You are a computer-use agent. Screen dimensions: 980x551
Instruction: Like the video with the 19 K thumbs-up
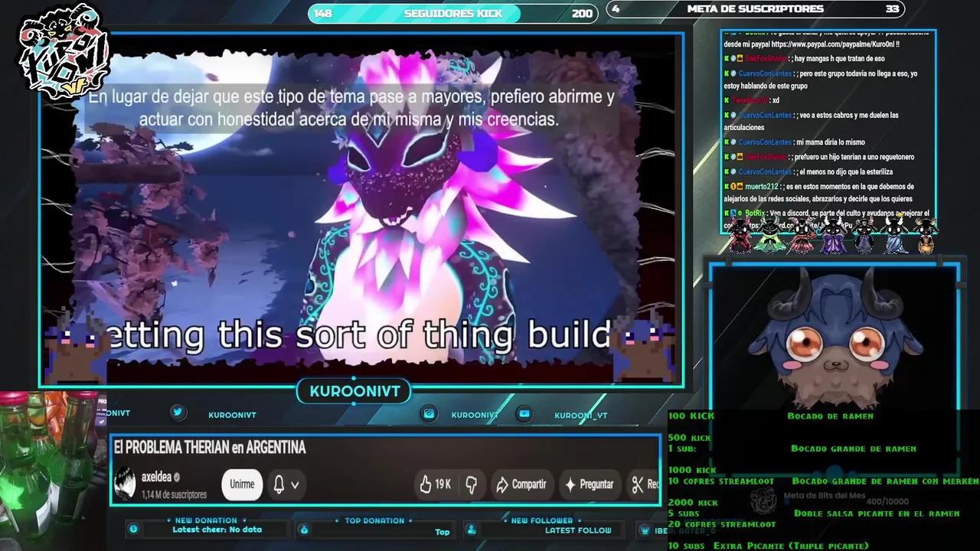point(435,484)
